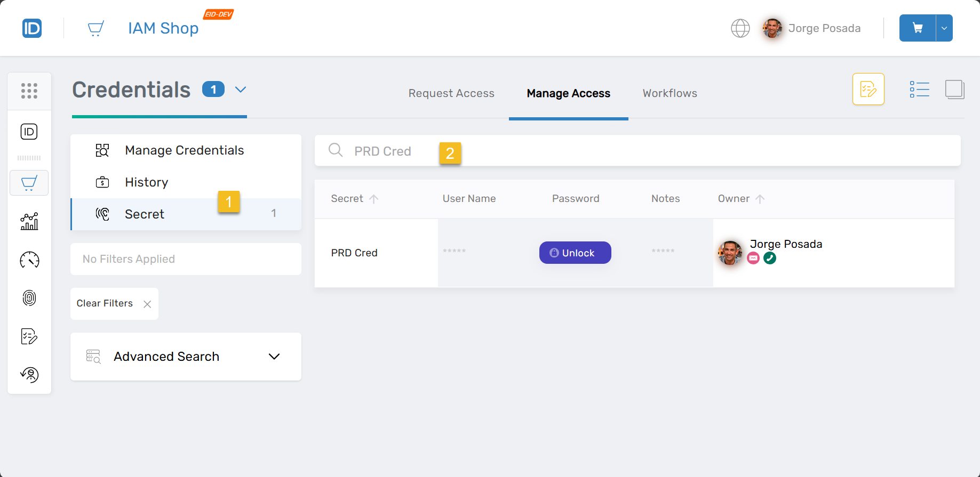This screenshot has width=980, height=477.
Task: Click the fingerprint icon in the sidebar
Action: click(x=29, y=298)
